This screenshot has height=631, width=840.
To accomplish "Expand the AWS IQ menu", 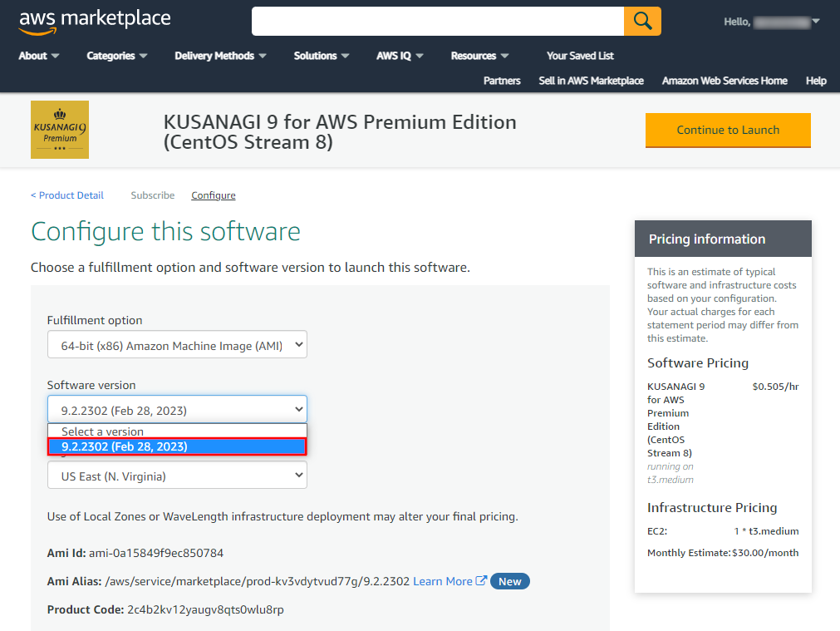I will coord(400,56).
